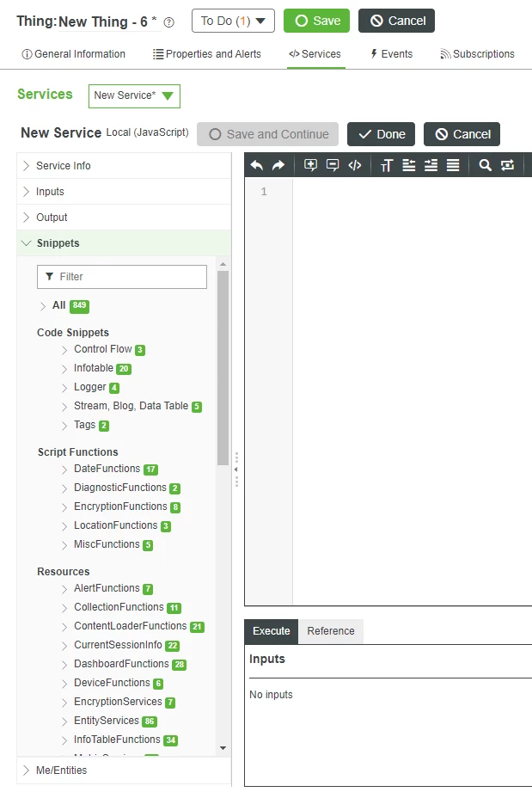Select the Execute tab
This screenshot has height=792, width=532.
pos(272,631)
